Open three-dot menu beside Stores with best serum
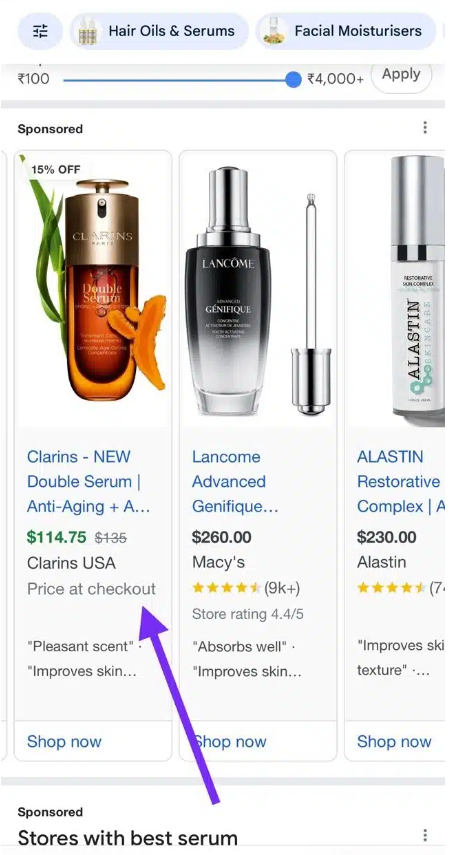This screenshot has width=456, height=855. coord(425,835)
